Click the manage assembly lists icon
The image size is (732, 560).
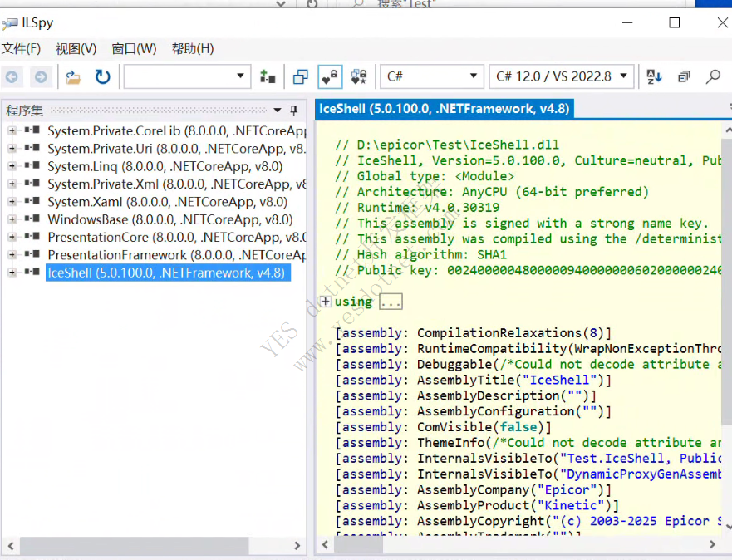pyautogui.click(x=268, y=77)
